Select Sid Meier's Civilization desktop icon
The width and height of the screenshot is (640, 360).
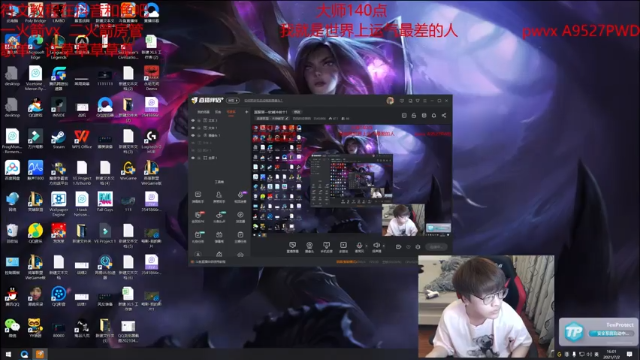(x=128, y=46)
